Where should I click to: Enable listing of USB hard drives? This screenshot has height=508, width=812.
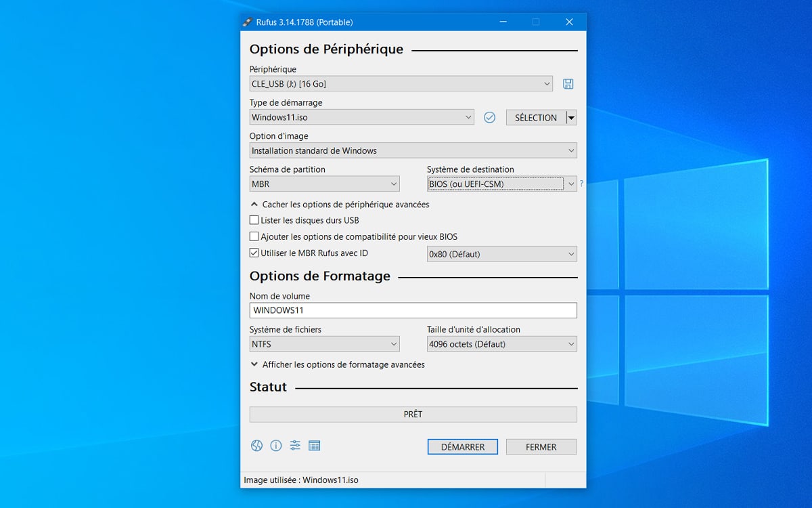click(254, 219)
